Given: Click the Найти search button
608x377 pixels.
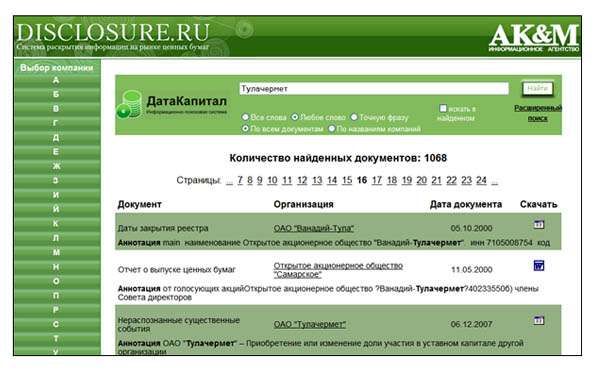Looking at the screenshot, I should (x=537, y=88).
